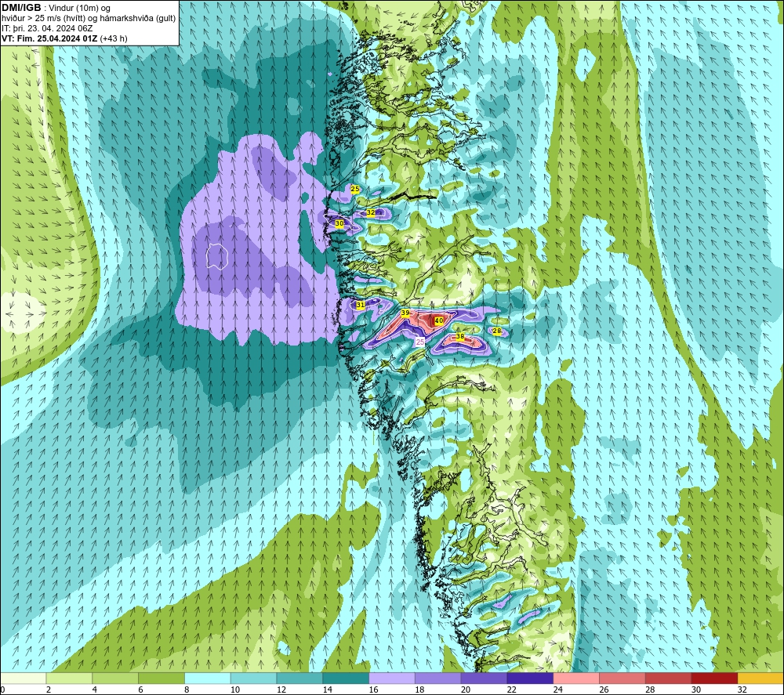Click legend tick value 4
The height and width of the screenshot is (695, 784).
click(x=95, y=690)
